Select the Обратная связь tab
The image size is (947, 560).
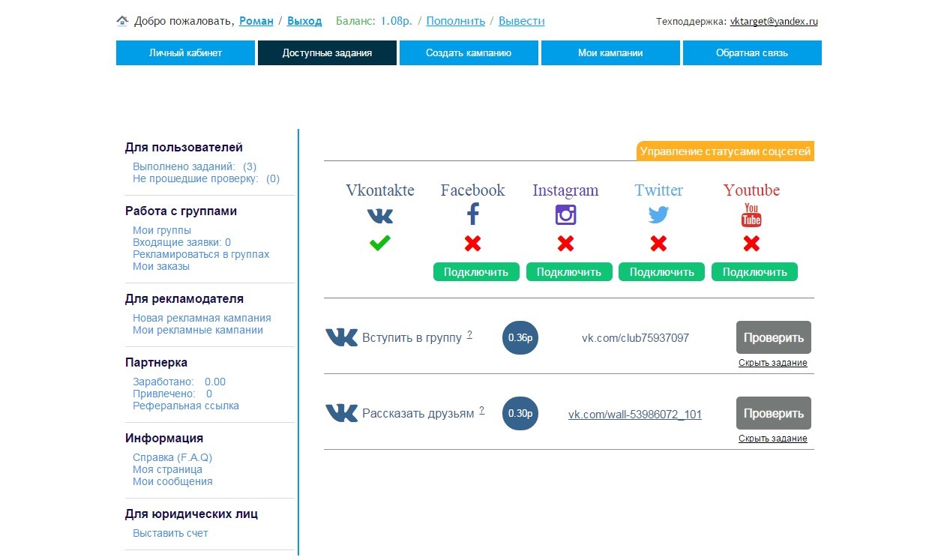752,52
